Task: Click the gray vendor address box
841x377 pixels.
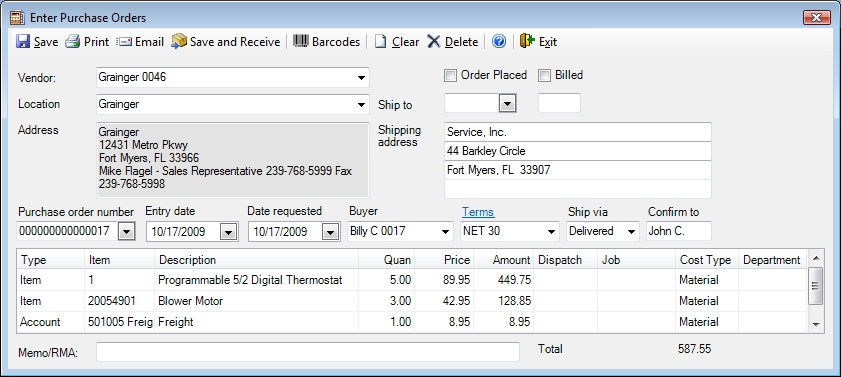Action: tap(233, 160)
